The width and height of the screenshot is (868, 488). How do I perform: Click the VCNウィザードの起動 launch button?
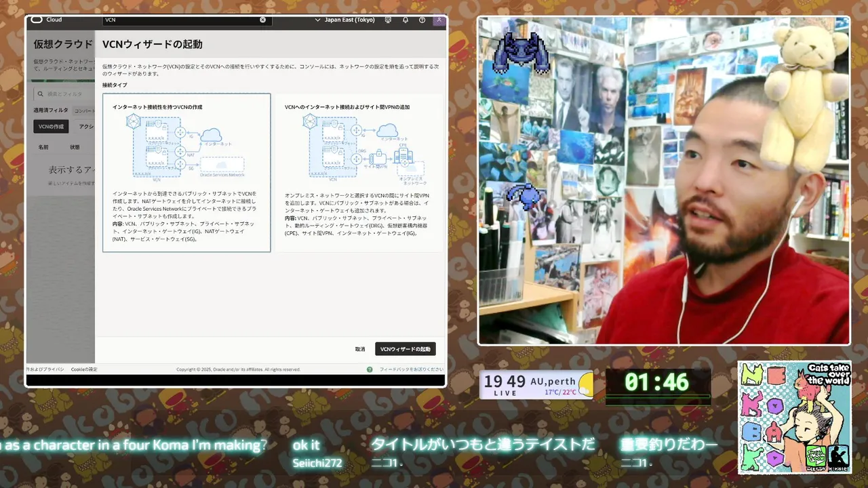[x=406, y=349]
